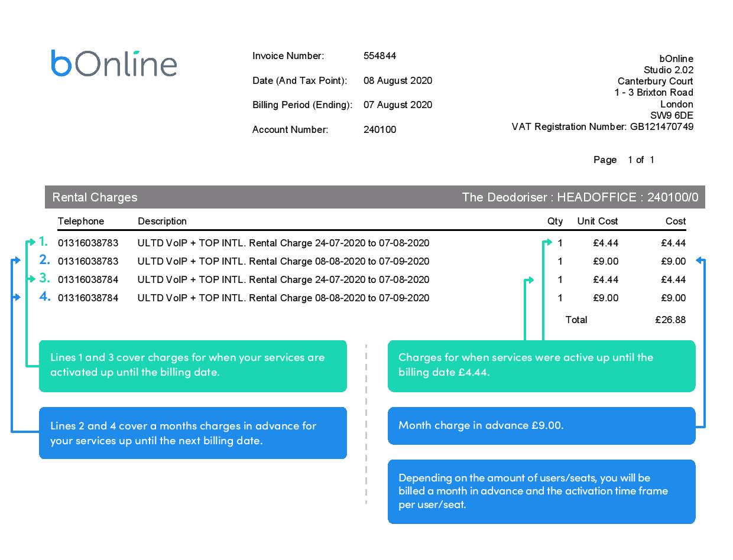The width and height of the screenshot is (733, 560).
Task: Click the Rental Charges header title
Action: coord(95,197)
